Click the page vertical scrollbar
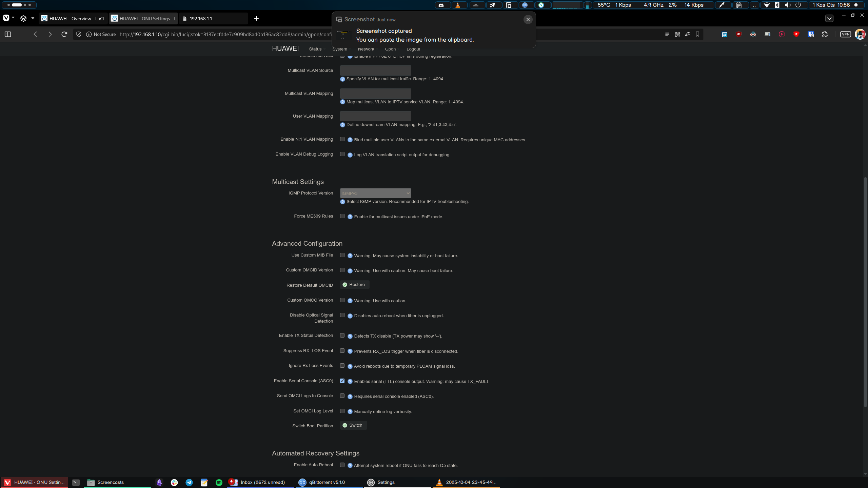The width and height of the screenshot is (868, 488). (865, 291)
